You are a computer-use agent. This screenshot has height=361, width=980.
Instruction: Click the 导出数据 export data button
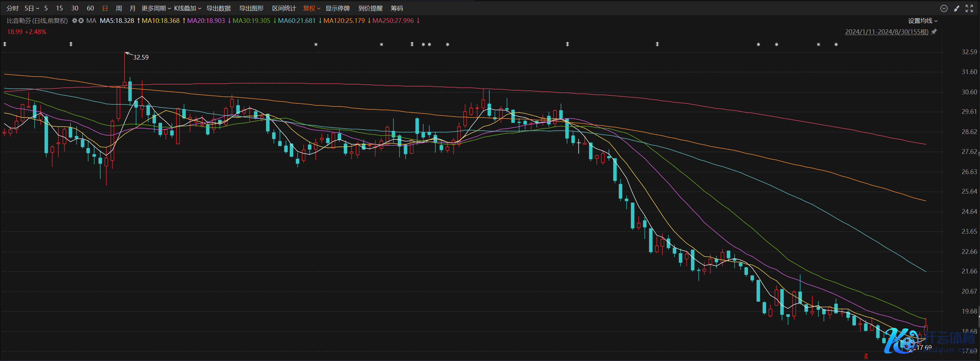[218, 8]
